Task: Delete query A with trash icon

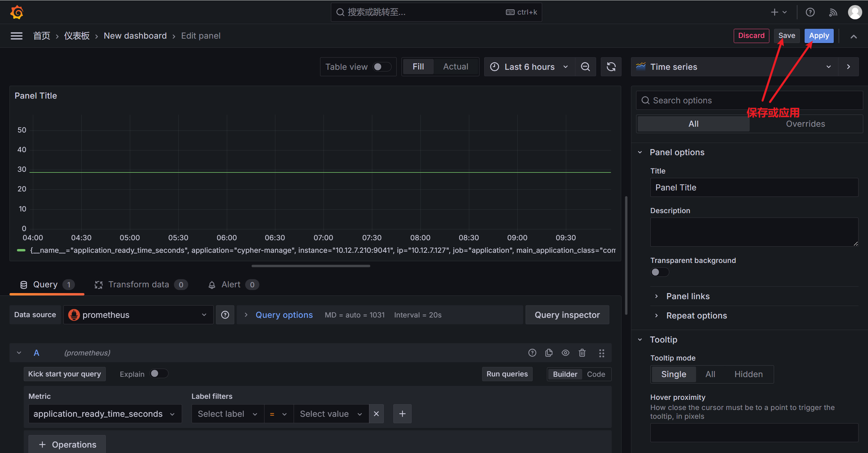Action: point(582,353)
